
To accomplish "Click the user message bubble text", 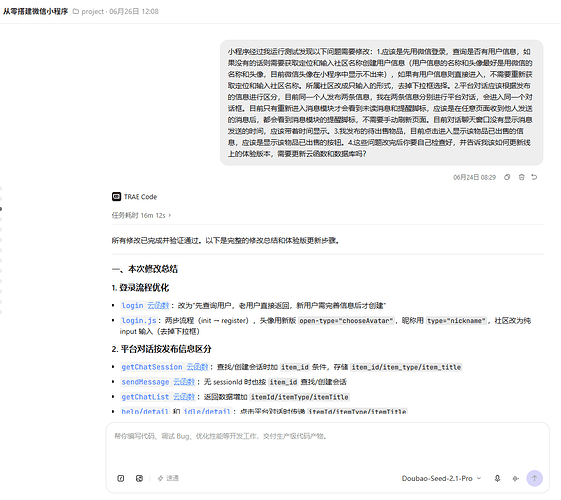I will coord(381,103).
